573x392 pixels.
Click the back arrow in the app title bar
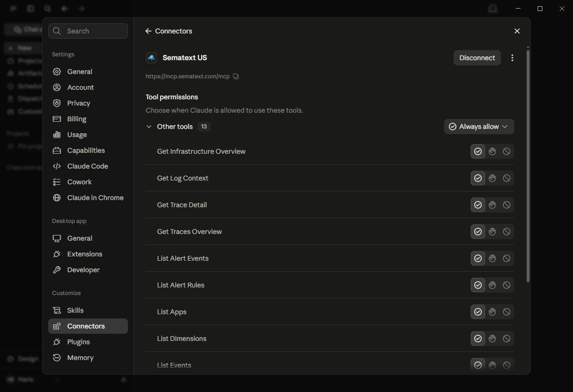pyautogui.click(x=64, y=9)
